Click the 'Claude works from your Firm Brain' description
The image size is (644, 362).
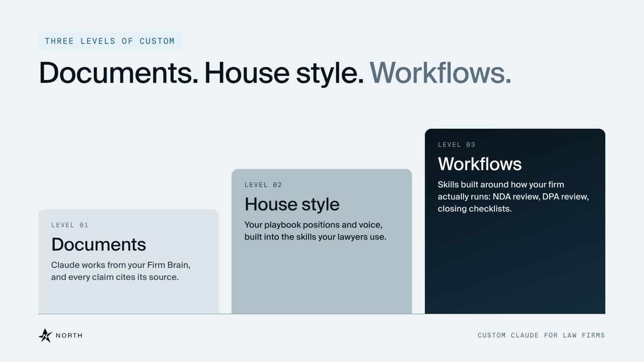121,271
